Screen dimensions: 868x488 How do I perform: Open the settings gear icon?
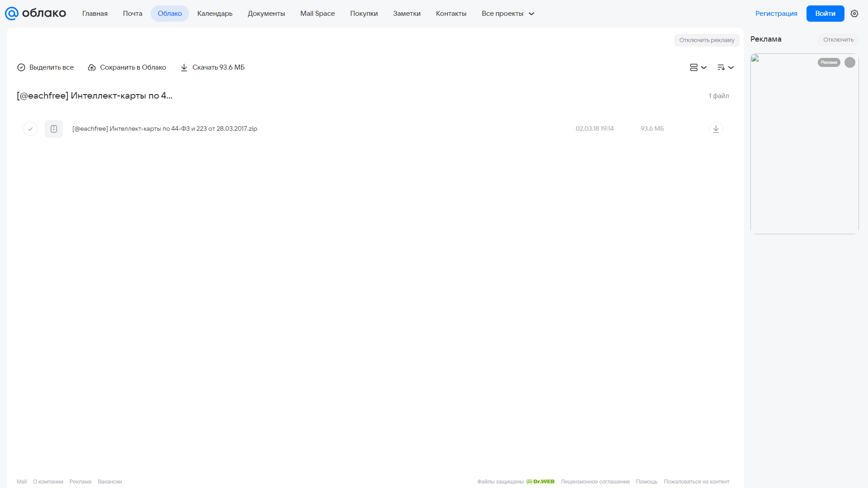click(854, 14)
